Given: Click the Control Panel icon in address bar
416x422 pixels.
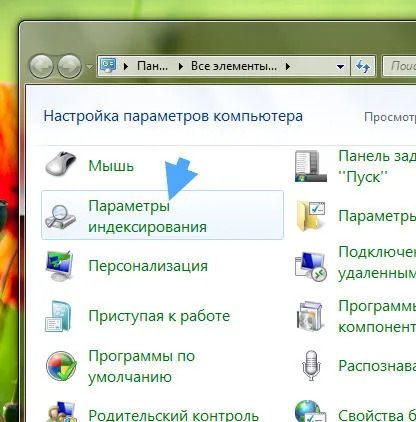Looking at the screenshot, I should pos(108,66).
